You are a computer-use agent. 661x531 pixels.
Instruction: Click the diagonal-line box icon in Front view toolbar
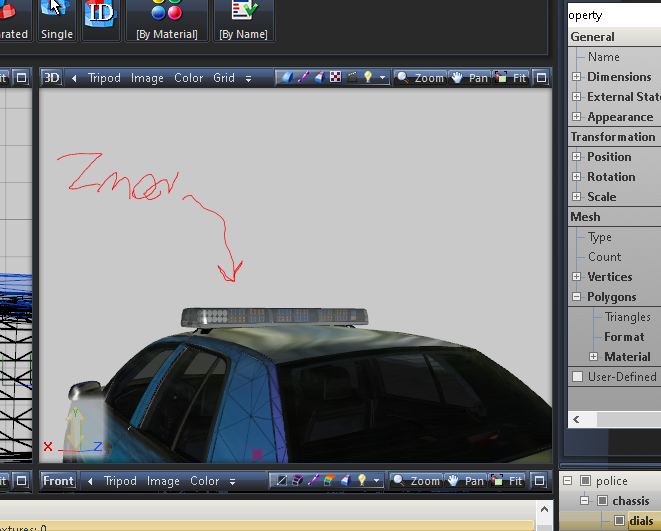[281, 481]
